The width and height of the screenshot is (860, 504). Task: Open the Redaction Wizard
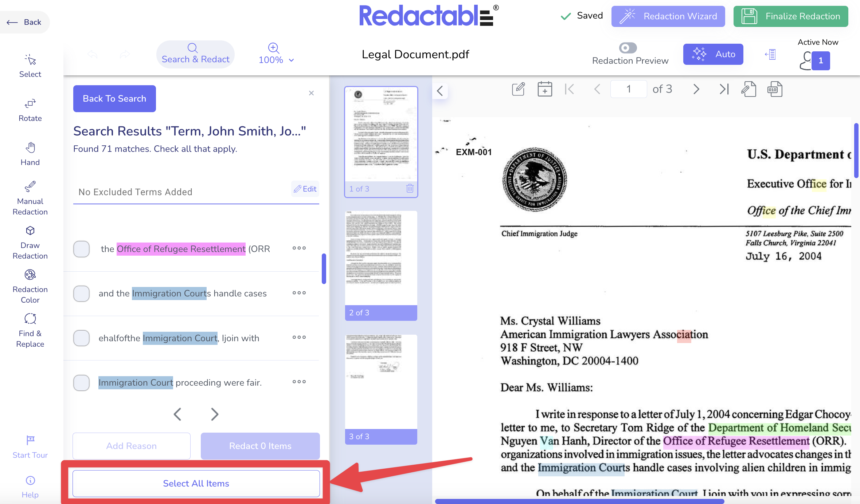668,16
